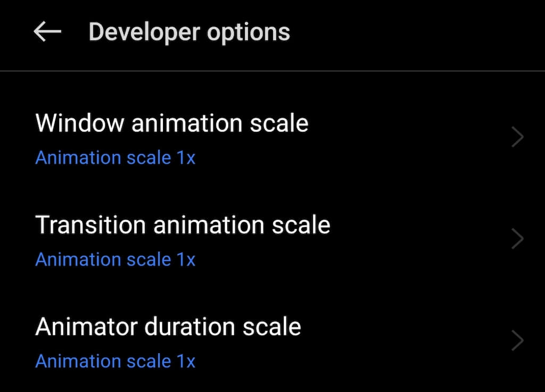Viewport: 545px width, 392px height.
Task: Select the right arrow icon beside Transition animation scale
Action: (x=517, y=239)
